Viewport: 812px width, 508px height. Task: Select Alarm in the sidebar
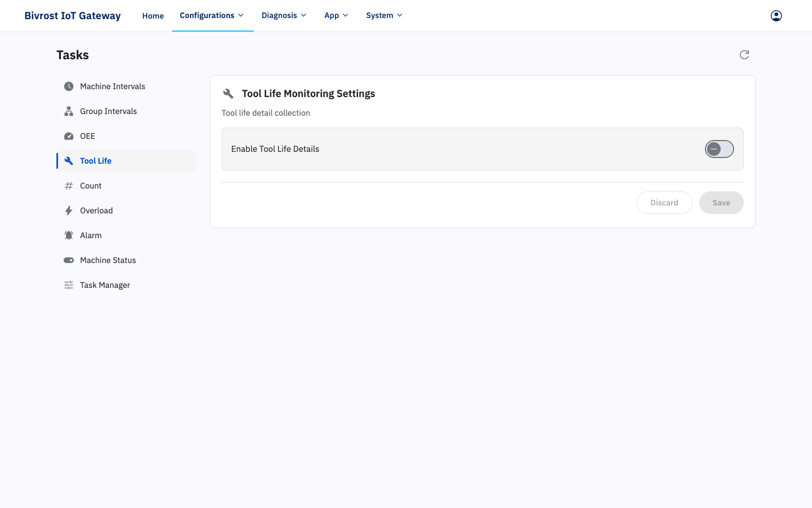126,235
